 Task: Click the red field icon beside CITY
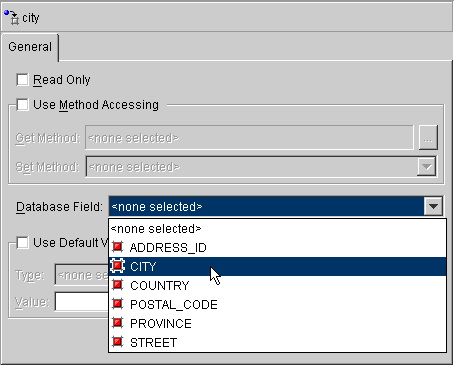click(117, 266)
